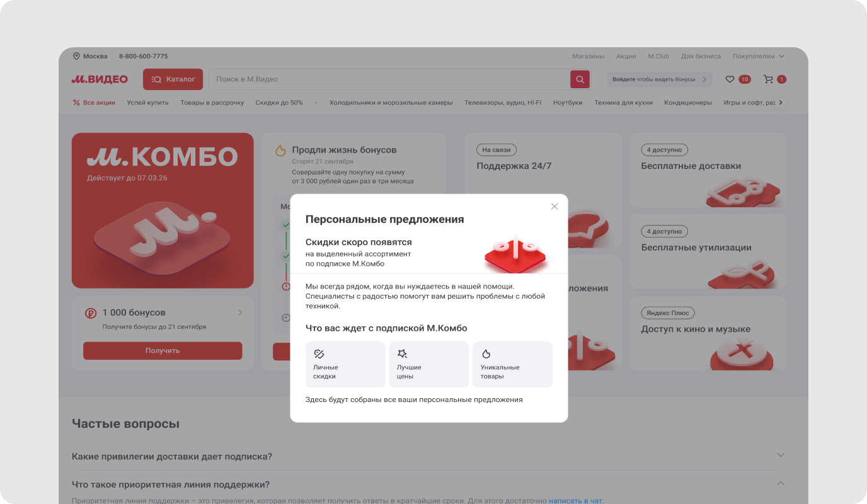Screen dimensions: 867x504
Task: Open Скидки до 50% category
Action: [x=279, y=103]
